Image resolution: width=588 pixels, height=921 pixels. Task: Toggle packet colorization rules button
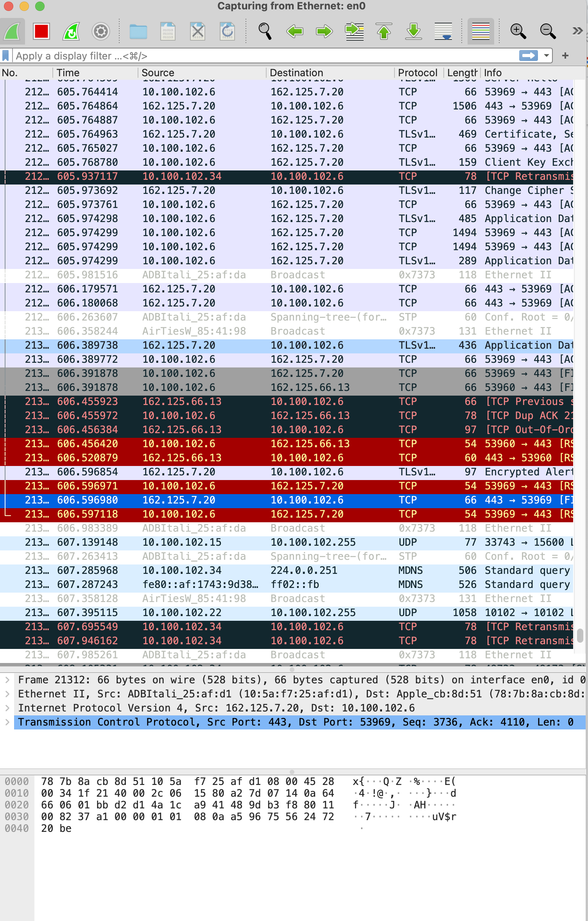[481, 31]
